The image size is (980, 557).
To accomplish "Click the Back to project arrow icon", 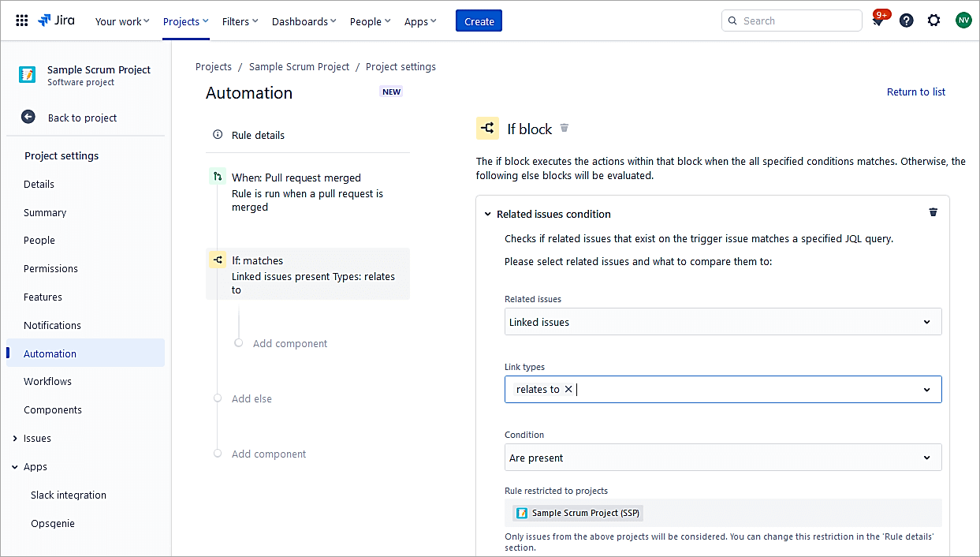I will pos(28,118).
